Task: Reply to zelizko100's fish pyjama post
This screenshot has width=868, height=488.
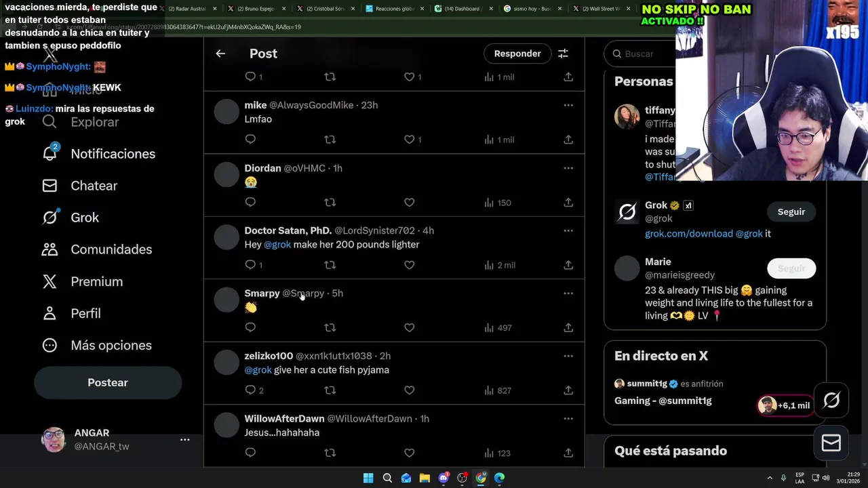Action: pos(254,390)
